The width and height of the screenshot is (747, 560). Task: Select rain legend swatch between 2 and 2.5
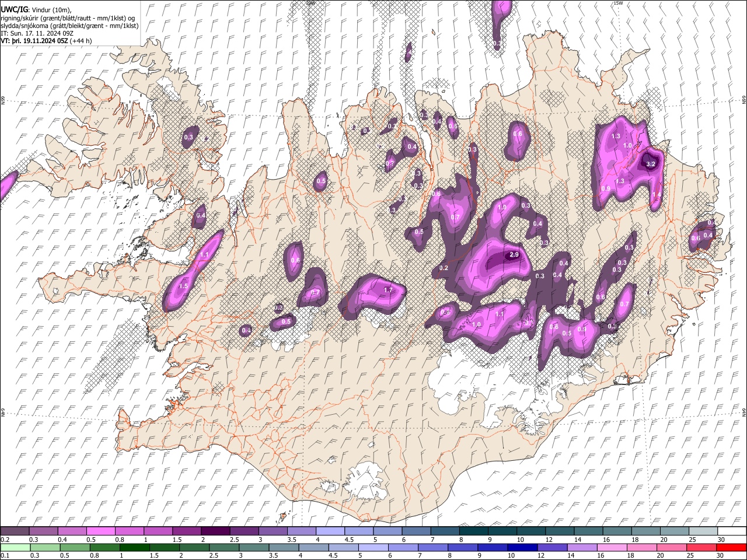pyautogui.click(x=194, y=547)
